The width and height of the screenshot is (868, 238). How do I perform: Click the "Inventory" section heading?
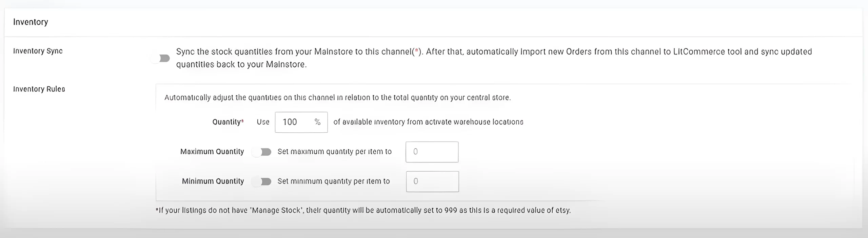point(31,22)
